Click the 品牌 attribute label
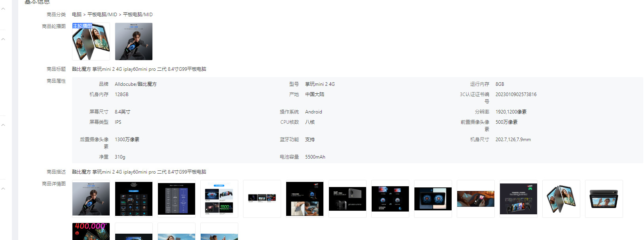 [104, 84]
